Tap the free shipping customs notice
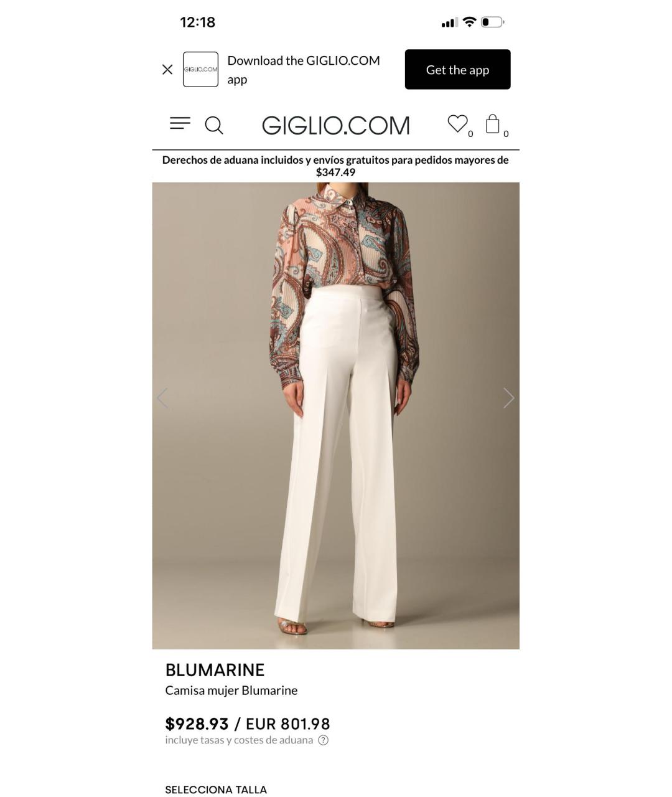Viewport: 672px width, 797px height. coord(335,166)
